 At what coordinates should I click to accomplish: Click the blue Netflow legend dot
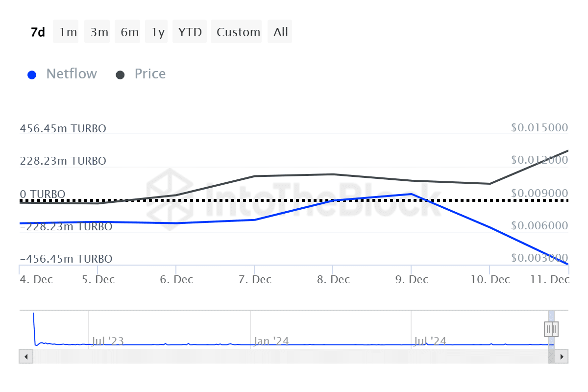(32, 74)
